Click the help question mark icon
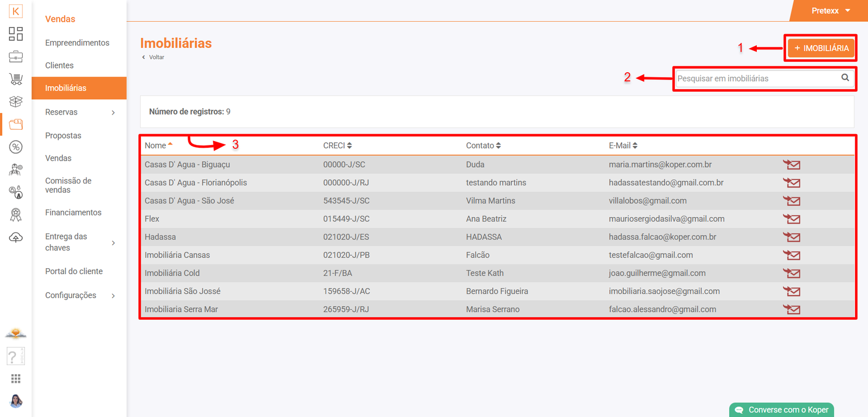 pyautogui.click(x=15, y=357)
